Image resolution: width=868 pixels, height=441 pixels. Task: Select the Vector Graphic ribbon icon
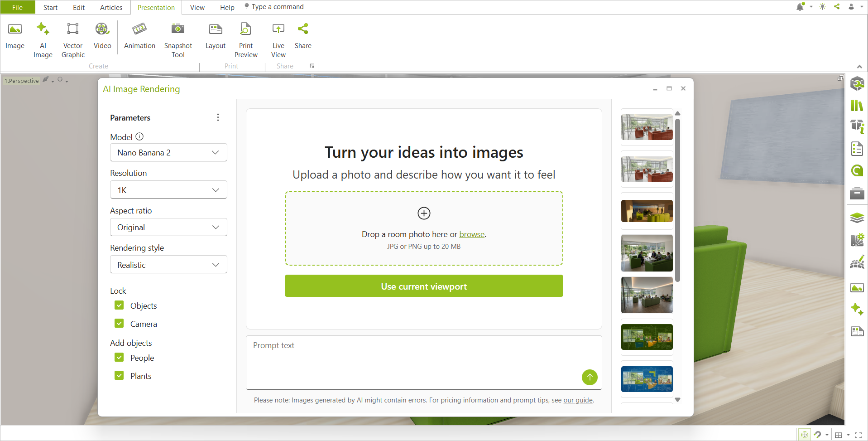(73, 40)
